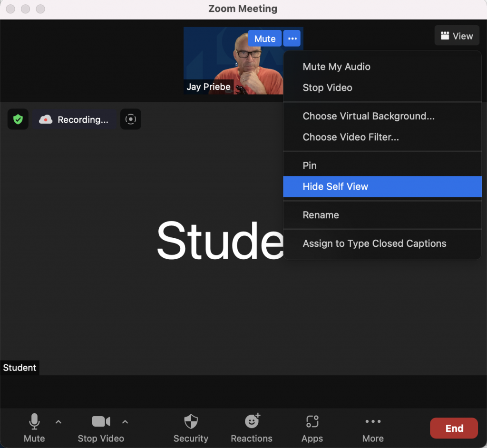The image size is (487, 448).
Task: Click the circular icon beside Recording indicator
Action: (x=130, y=119)
